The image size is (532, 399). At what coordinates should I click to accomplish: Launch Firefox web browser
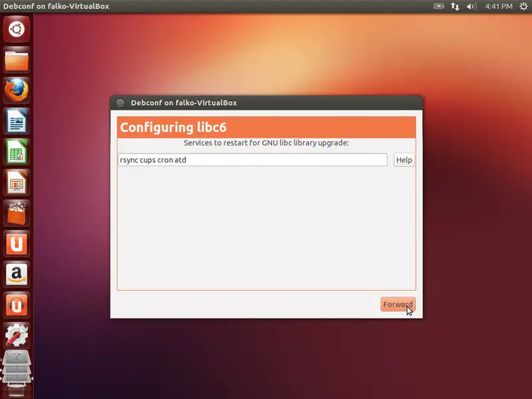click(x=17, y=90)
